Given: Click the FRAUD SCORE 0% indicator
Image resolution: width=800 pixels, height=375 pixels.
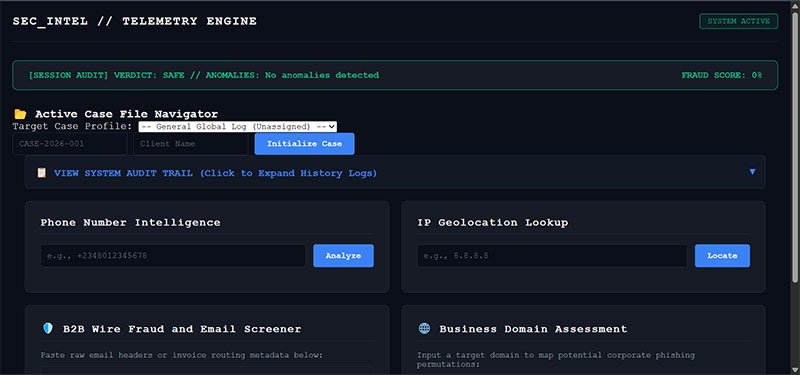Looking at the screenshot, I should (721, 75).
